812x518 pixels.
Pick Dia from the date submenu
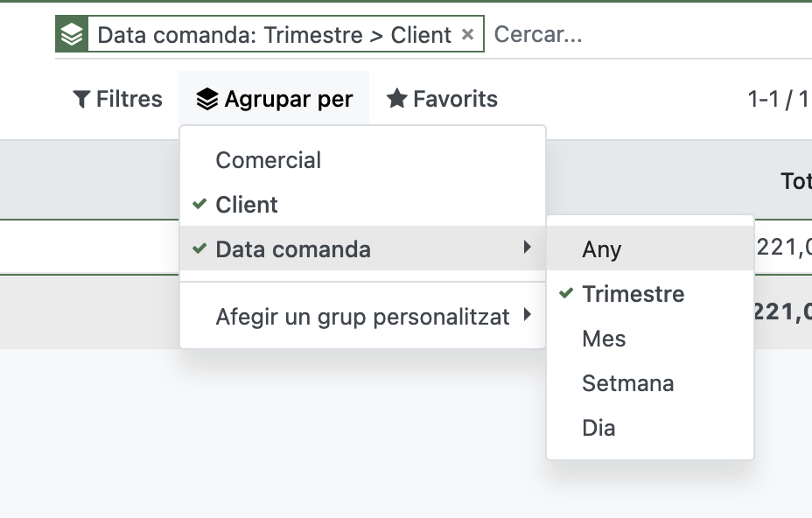(598, 428)
